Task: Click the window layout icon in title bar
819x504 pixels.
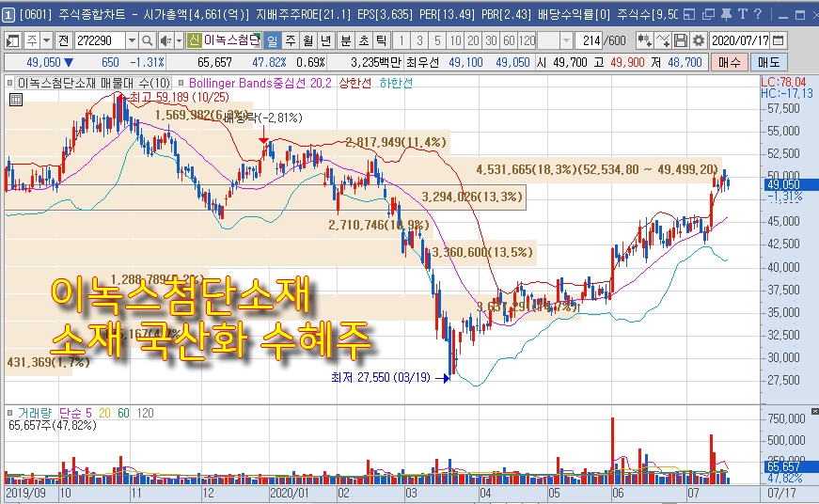Action: (689, 15)
